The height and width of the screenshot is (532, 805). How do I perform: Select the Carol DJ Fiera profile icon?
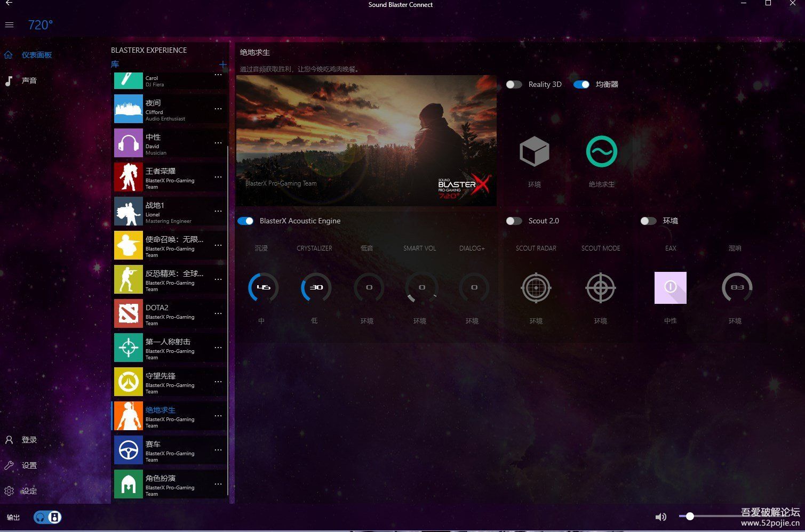(x=129, y=80)
